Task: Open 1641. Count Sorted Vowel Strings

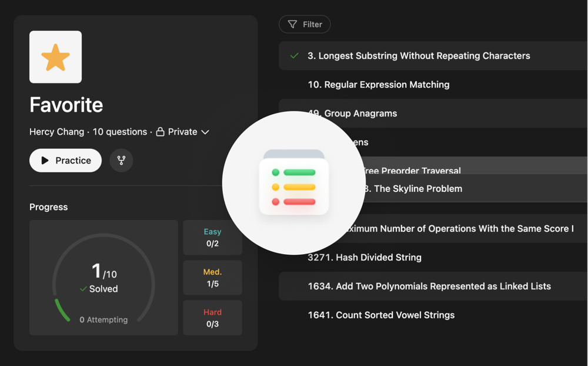Action: pos(381,315)
